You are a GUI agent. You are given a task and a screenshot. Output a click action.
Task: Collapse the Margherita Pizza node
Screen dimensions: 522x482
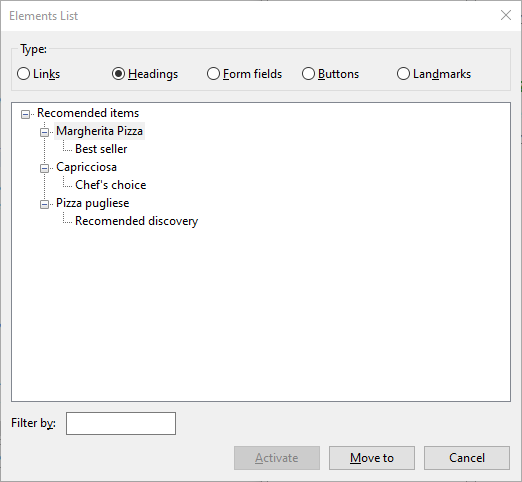click(44, 132)
